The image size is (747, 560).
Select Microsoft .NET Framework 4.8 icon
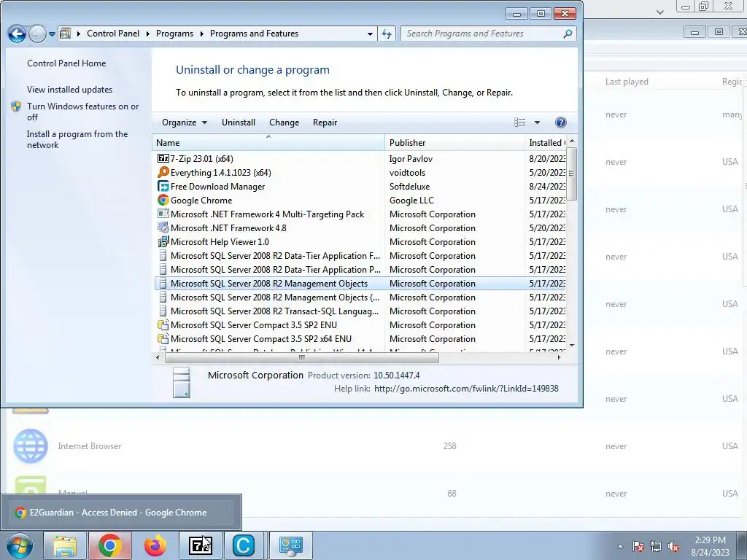163,227
